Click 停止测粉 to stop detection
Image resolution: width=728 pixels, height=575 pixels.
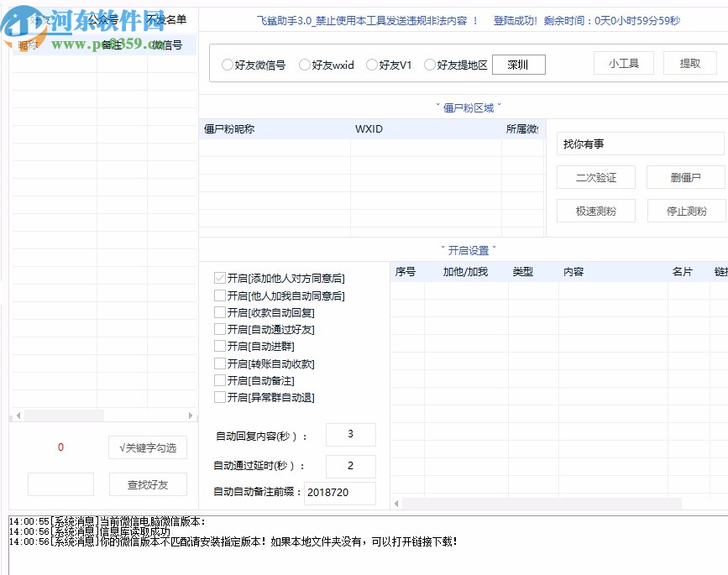[x=687, y=212]
